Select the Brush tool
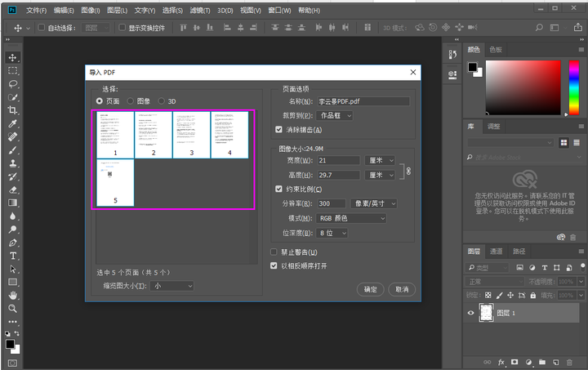The width and height of the screenshot is (588, 370). (12, 150)
